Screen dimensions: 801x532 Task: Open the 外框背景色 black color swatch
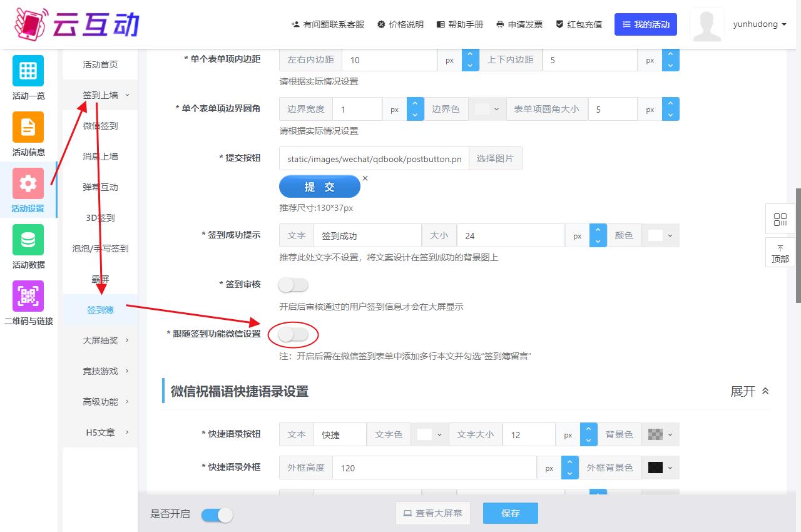point(660,468)
